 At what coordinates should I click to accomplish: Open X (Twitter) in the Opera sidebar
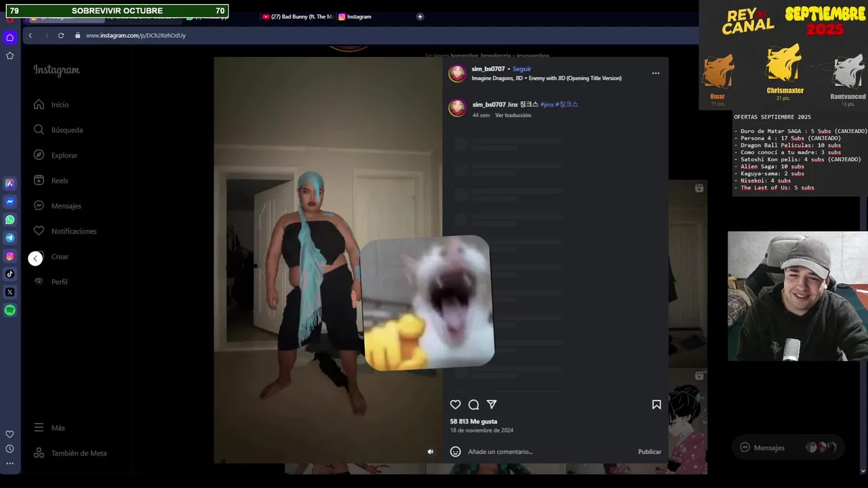[9, 292]
